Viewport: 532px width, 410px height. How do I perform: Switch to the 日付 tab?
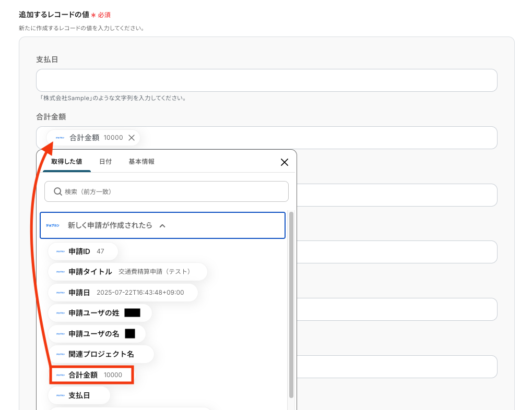105,161
